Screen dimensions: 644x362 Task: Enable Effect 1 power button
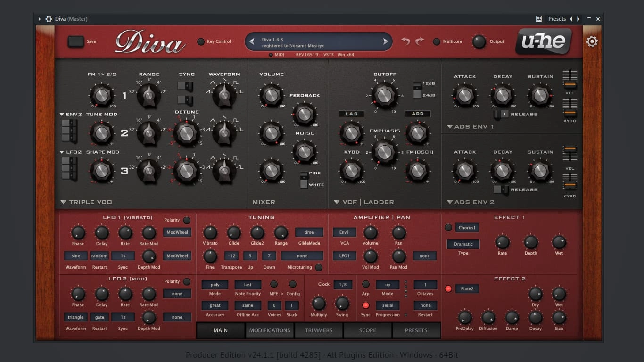click(x=448, y=228)
